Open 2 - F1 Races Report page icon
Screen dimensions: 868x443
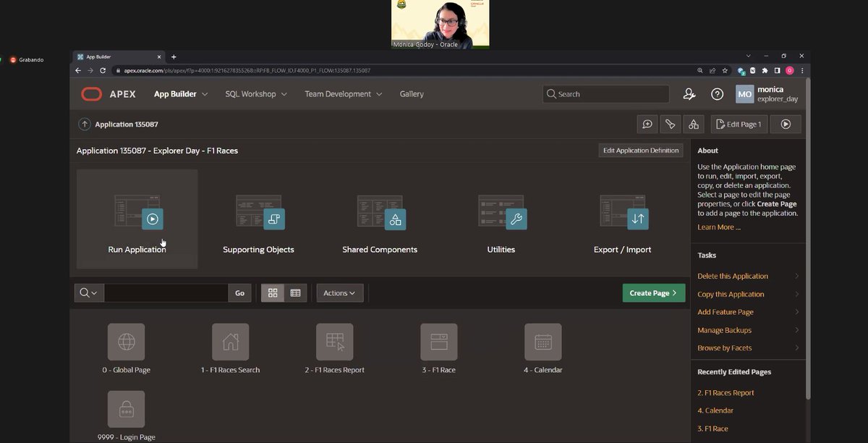point(334,342)
